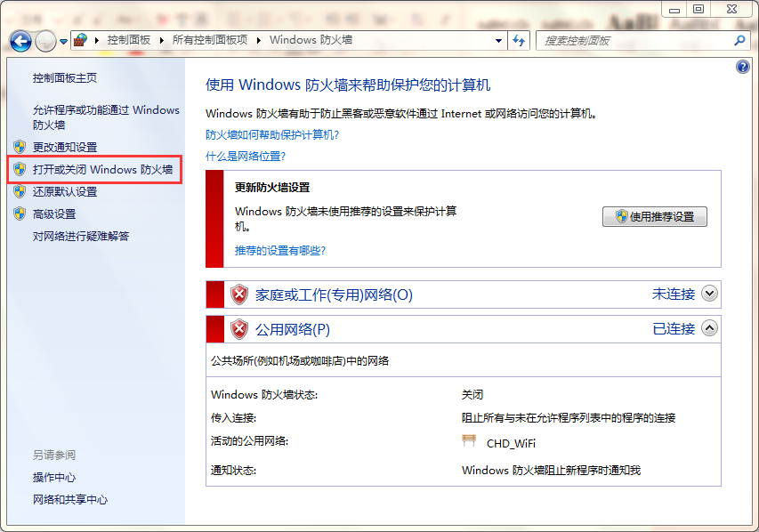This screenshot has width=759, height=532.
Task: Click 使用推荐设置 button
Action: click(x=654, y=216)
